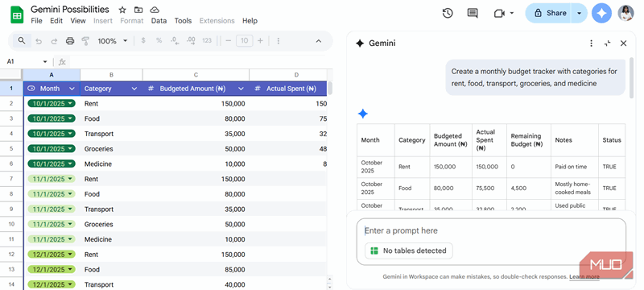Follow the Learn more link

(x=584, y=276)
